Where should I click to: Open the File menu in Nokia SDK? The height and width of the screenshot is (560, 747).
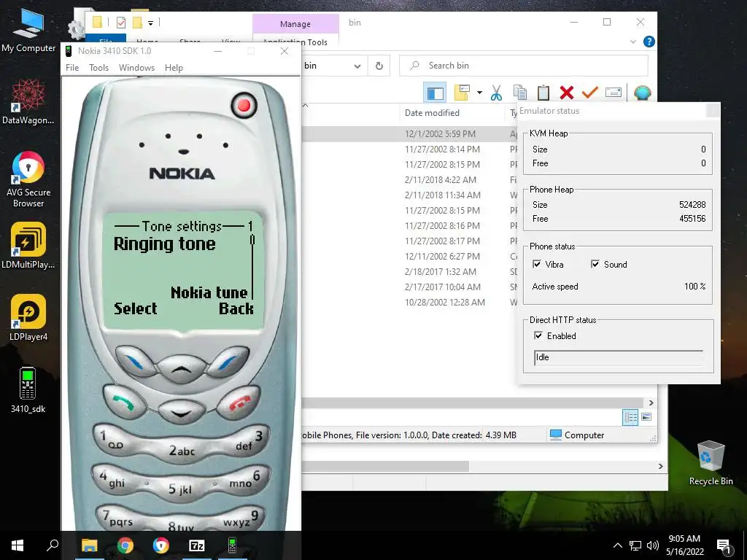pos(72,68)
